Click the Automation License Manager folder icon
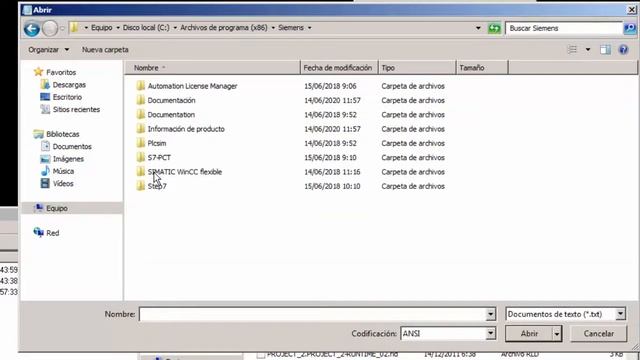 click(140, 86)
